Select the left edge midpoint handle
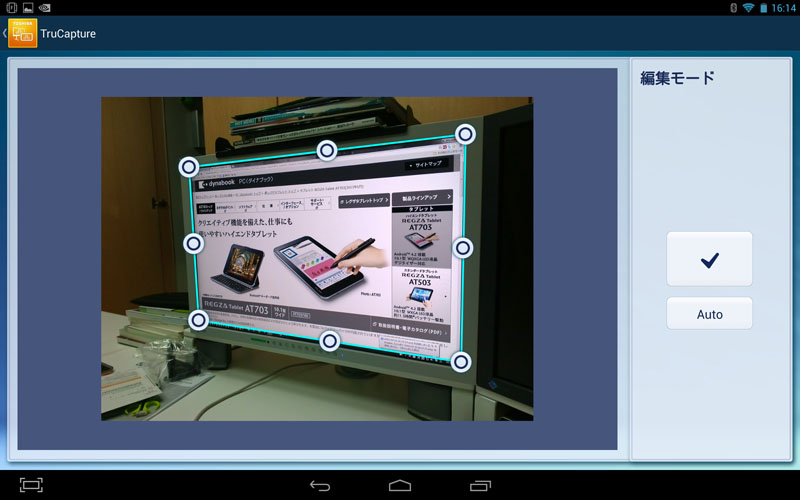This screenshot has height=500, width=800. tap(193, 244)
